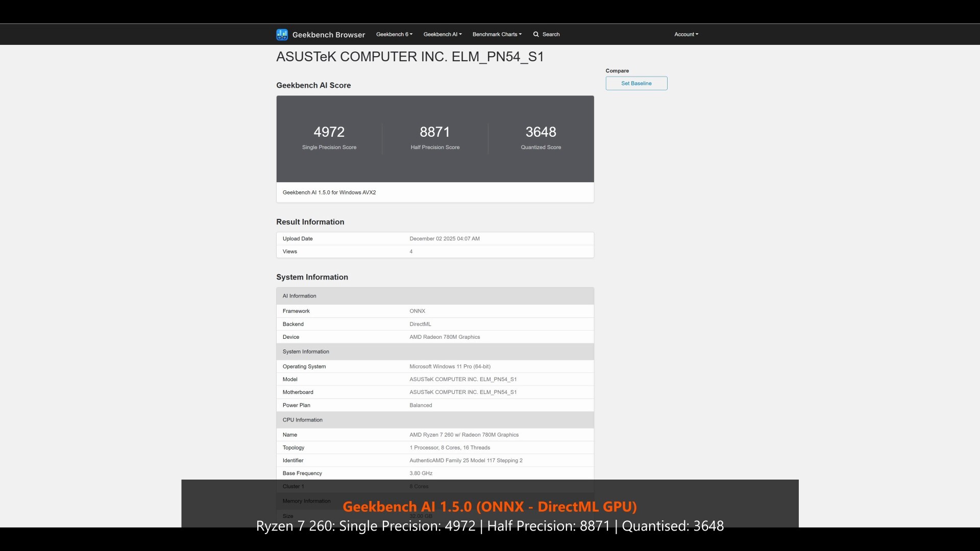Click the DirectML backend value cell
This screenshot has width=980, height=551.
pyautogui.click(x=421, y=324)
